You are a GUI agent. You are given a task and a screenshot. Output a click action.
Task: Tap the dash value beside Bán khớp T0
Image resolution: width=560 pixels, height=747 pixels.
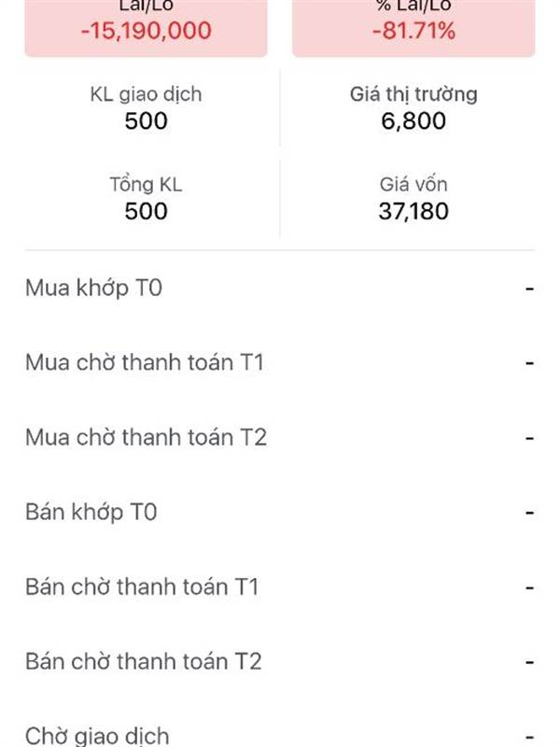point(529,513)
